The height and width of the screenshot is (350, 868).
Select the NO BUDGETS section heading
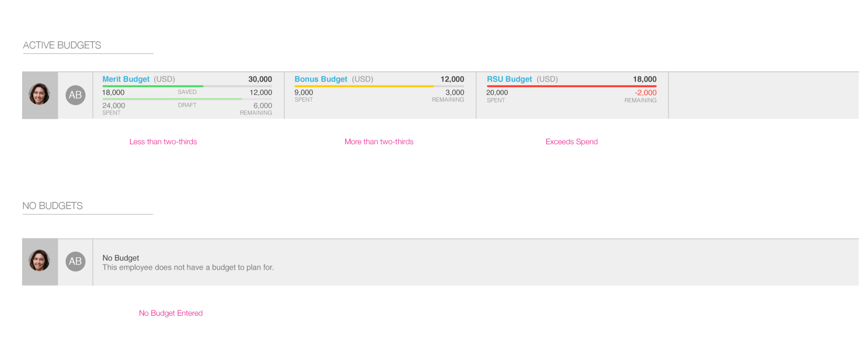(x=53, y=206)
